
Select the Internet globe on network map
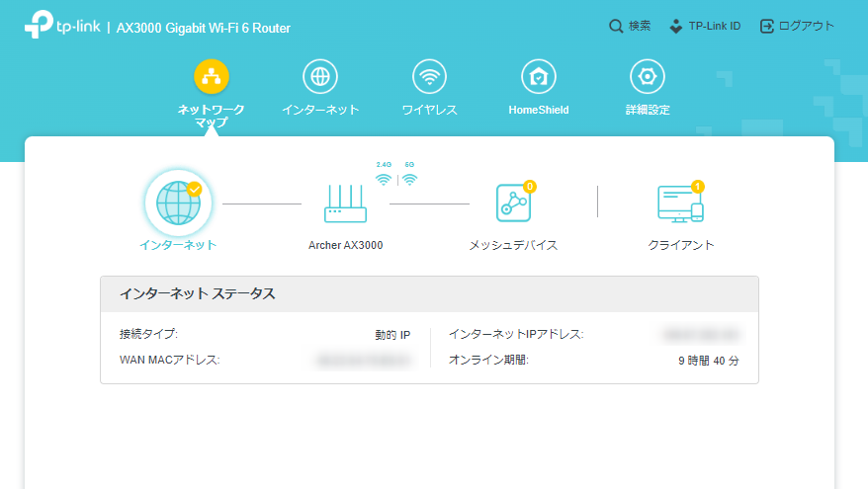click(178, 203)
